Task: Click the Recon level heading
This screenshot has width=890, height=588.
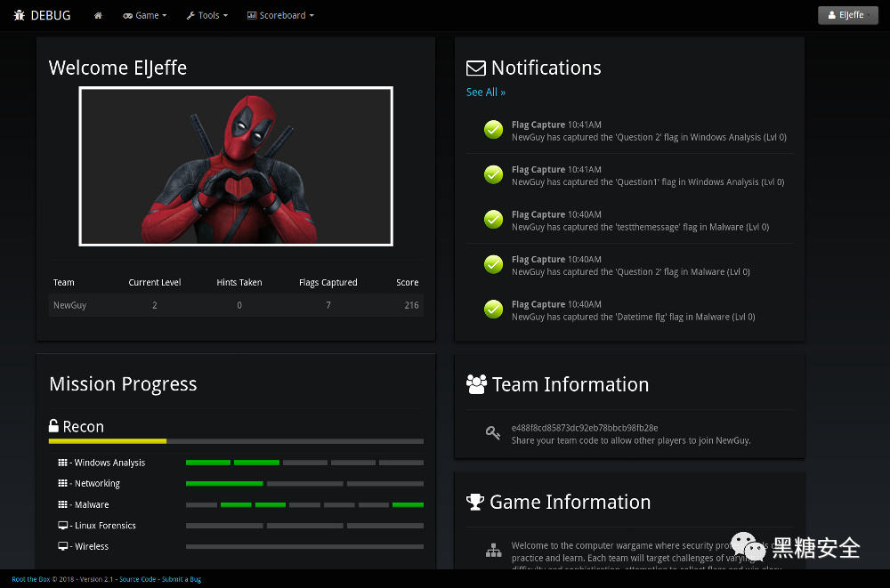Action: point(83,426)
